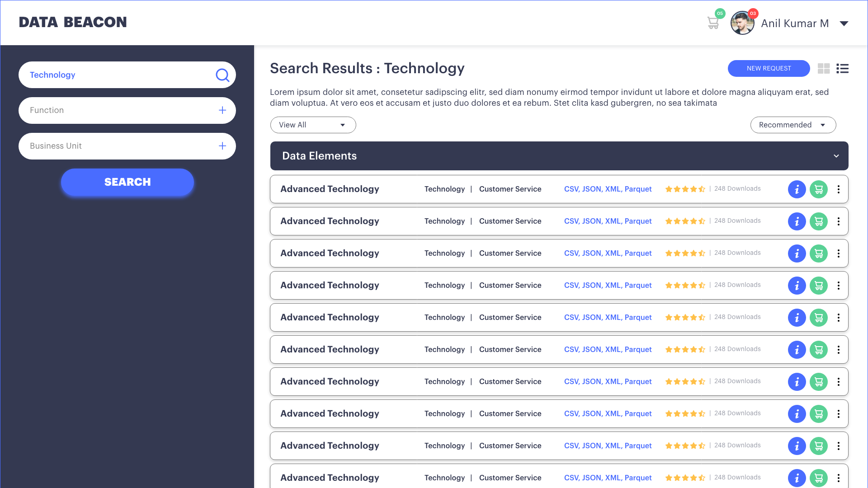Open three-dot menu on the third result row
This screenshot has width=868, height=488.
coord(838,253)
